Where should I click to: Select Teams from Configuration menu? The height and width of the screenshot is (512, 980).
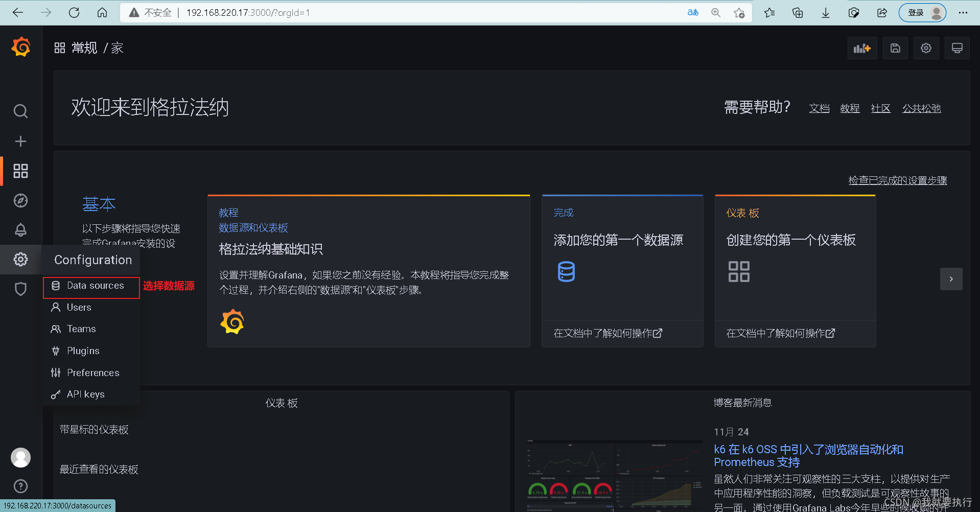click(91, 329)
